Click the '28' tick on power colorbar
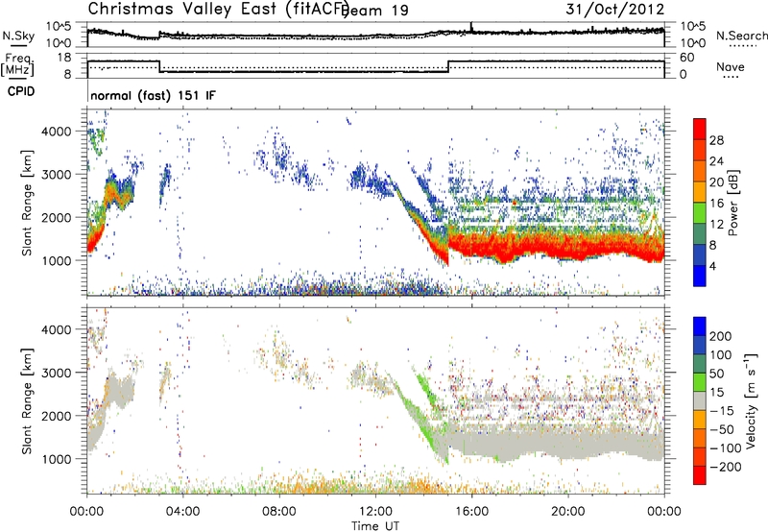 (716, 140)
